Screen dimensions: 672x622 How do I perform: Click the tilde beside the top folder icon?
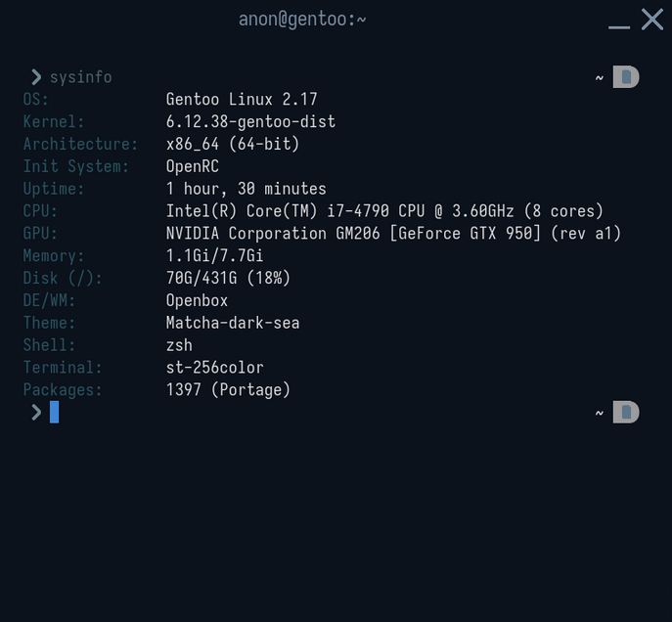[x=600, y=78]
